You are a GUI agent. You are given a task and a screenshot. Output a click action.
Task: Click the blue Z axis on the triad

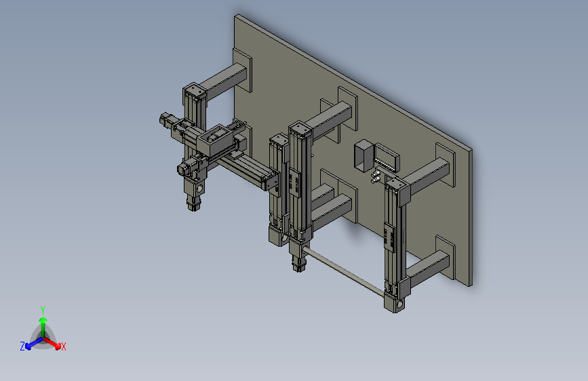pyautogui.click(x=34, y=344)
